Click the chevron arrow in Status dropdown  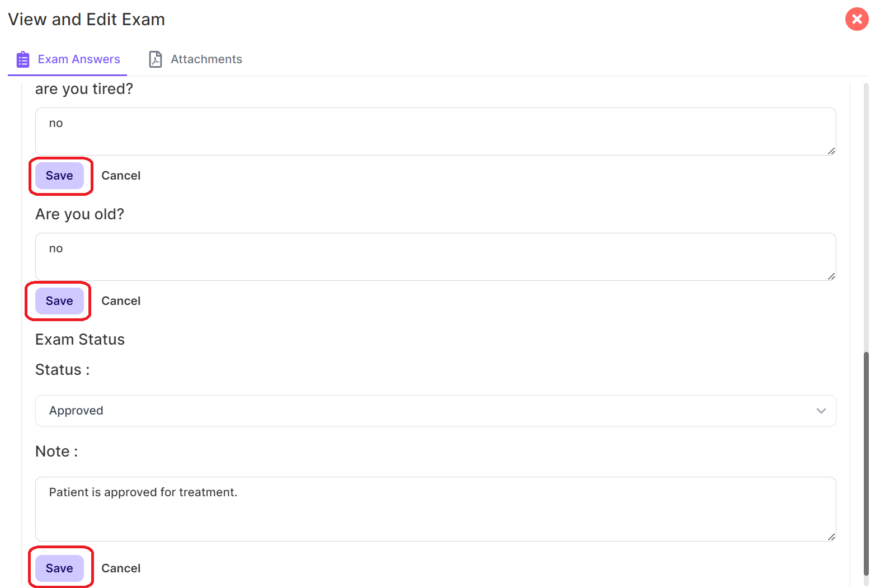point(821,411)
